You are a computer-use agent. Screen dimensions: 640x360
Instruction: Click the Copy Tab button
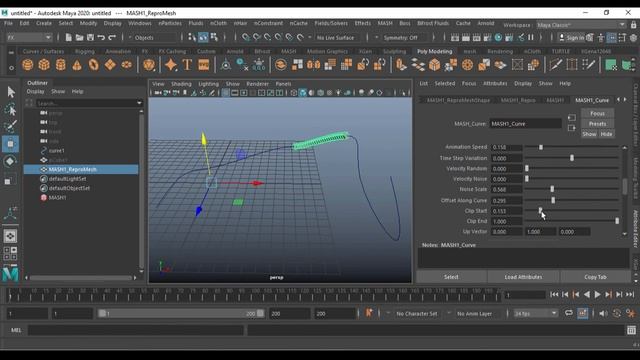pyautogui.click(x=595, y=277)
